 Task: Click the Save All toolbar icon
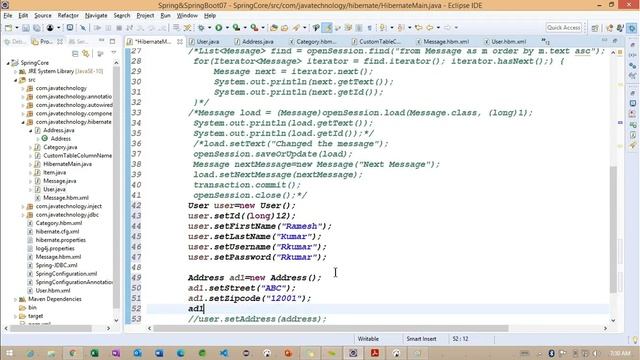coord(37,28)
